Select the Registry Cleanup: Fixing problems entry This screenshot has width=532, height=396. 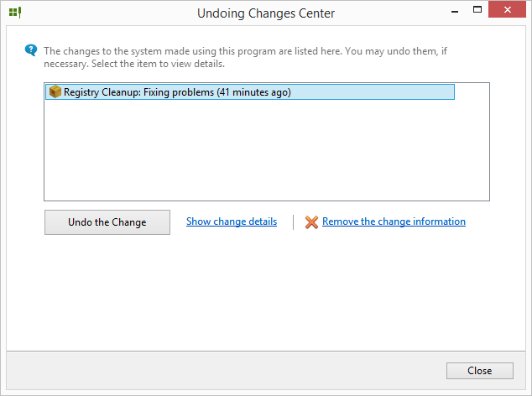pos(176,92)
